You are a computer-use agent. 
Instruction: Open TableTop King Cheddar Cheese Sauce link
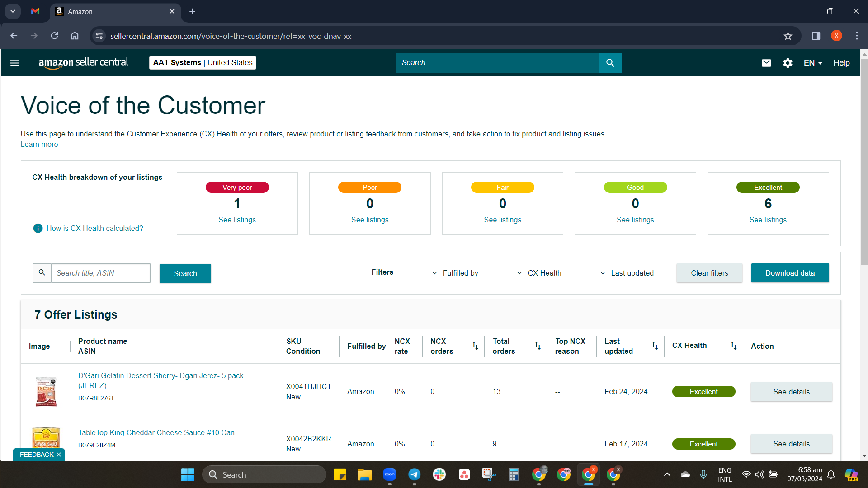[156, 432]
